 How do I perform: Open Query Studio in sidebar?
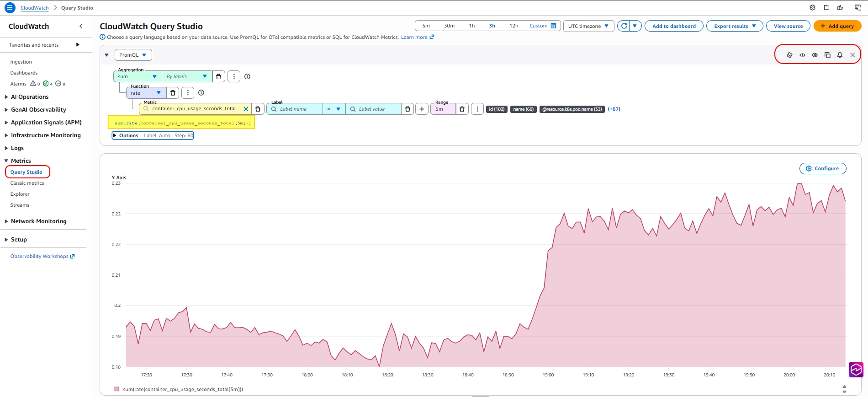pyautogui.click(x=26, y=172)
